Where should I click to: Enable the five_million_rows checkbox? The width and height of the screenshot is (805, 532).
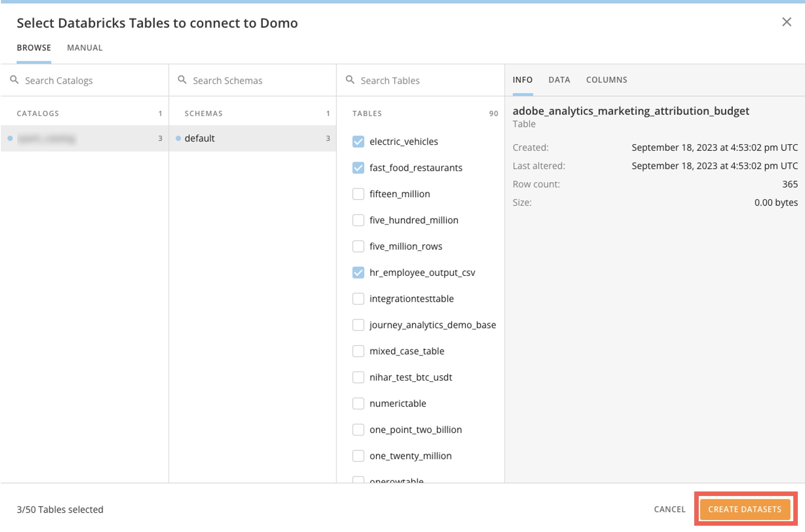pyautogui.click(x=358, y=246)
